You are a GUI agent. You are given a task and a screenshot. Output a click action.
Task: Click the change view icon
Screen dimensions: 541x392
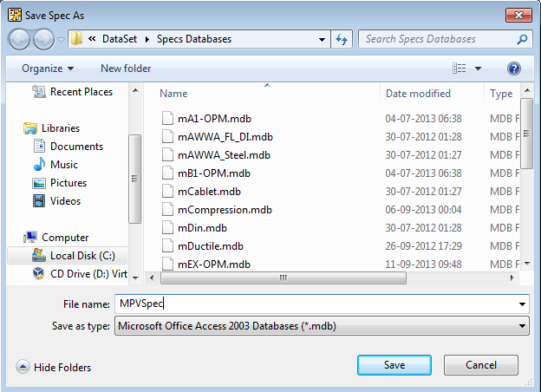point(459,69)
